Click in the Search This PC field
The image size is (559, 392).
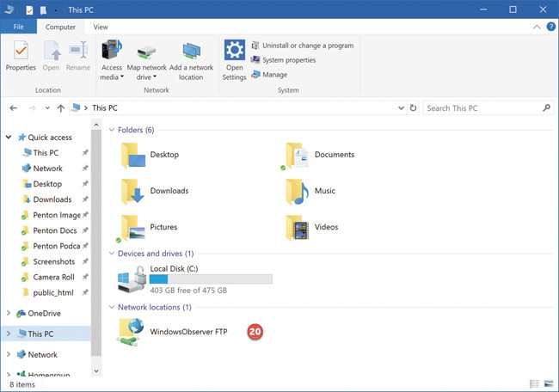482,108
